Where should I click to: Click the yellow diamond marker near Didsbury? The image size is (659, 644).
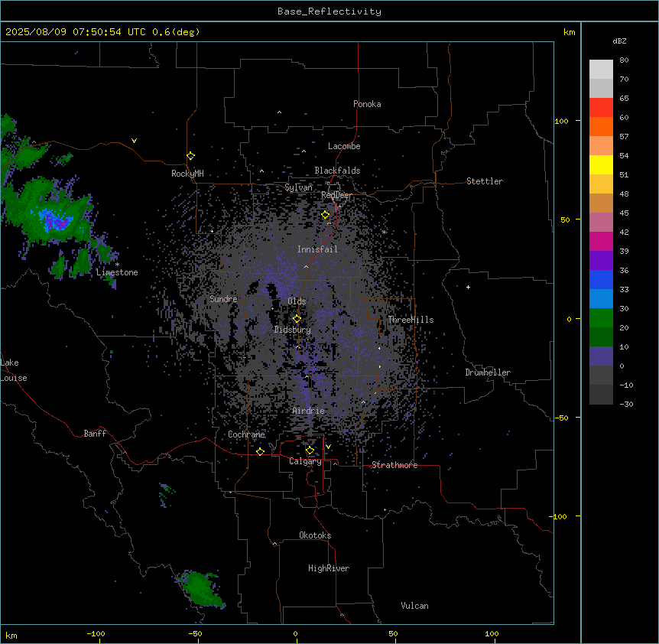pos(297,319)
